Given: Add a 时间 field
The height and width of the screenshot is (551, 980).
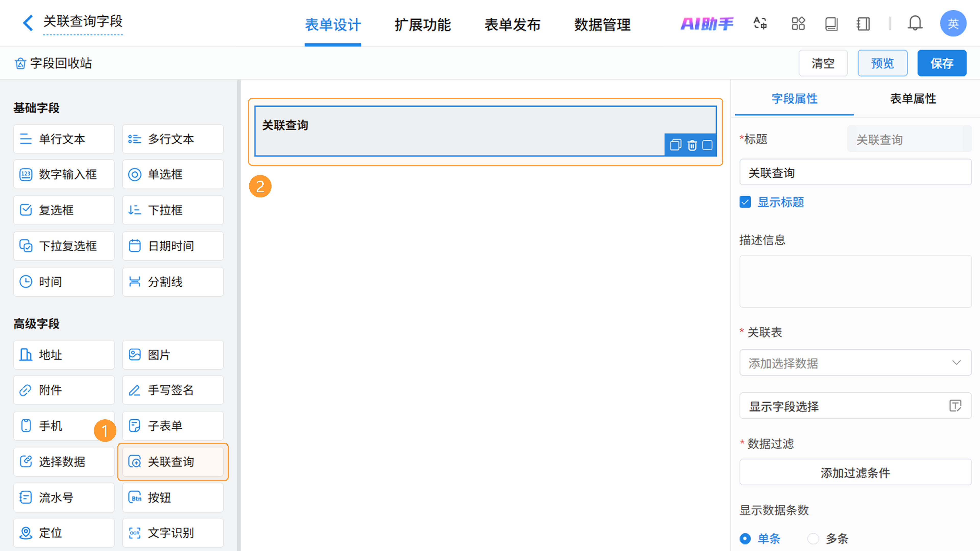Looking at the screenshot, I should click(x=64, y=282).
